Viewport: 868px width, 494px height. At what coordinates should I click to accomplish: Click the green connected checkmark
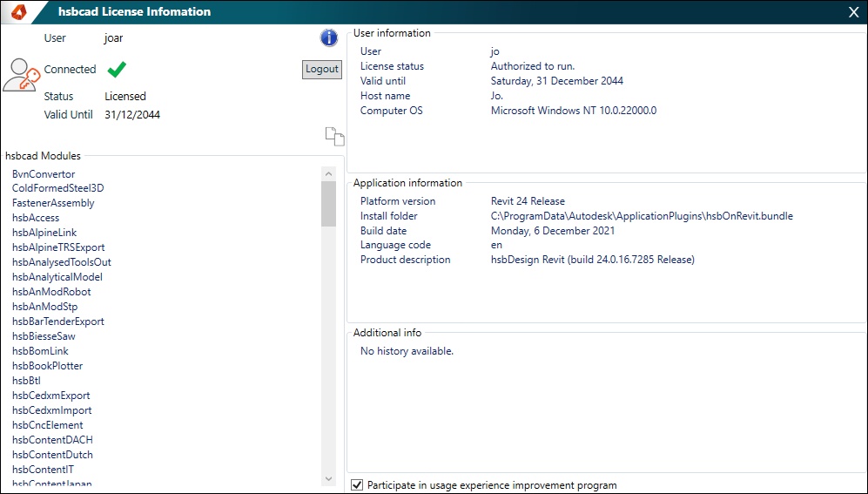(117, 69)
